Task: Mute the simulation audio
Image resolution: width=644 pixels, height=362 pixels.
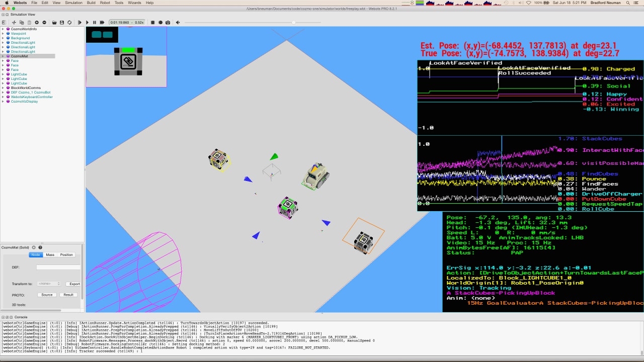Action: (x=177, y=22)
